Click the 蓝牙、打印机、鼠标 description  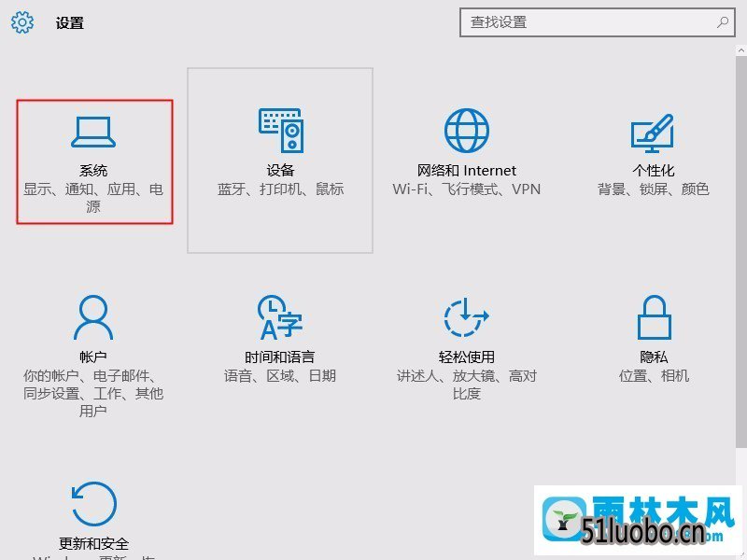point(281,189)
